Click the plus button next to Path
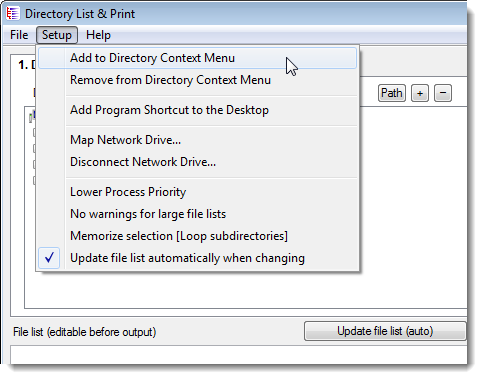The width and height of the screenshot is (482, 379). pos(420,93)
